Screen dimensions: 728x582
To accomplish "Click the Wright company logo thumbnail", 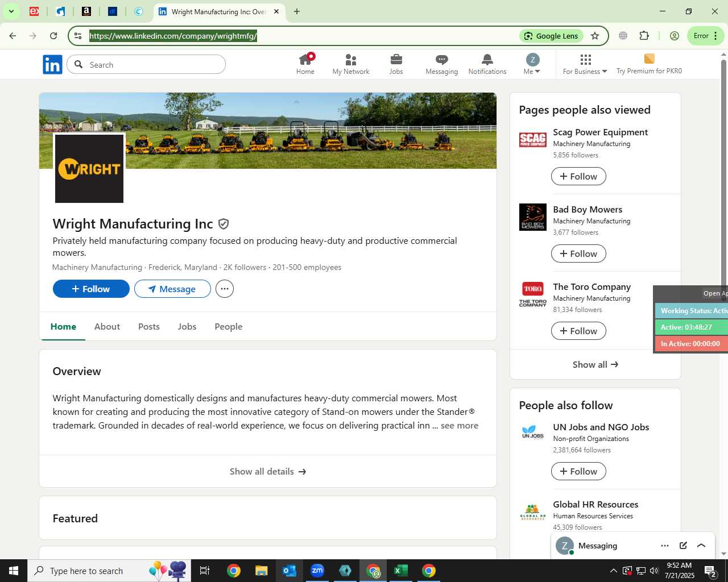I will tap(89, 169).
